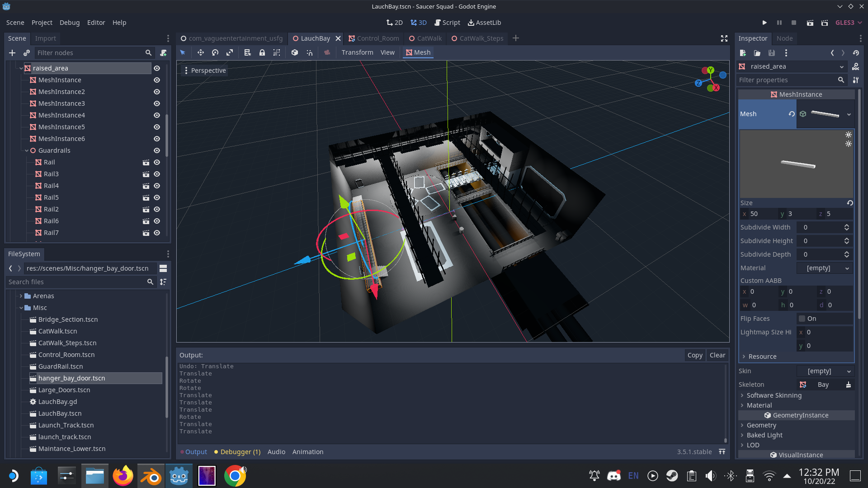The width and height of the screenshot is (868, 488).
Task: Instance a child scene with link icon
Action: pyautogui.click(x=27, y=53)
